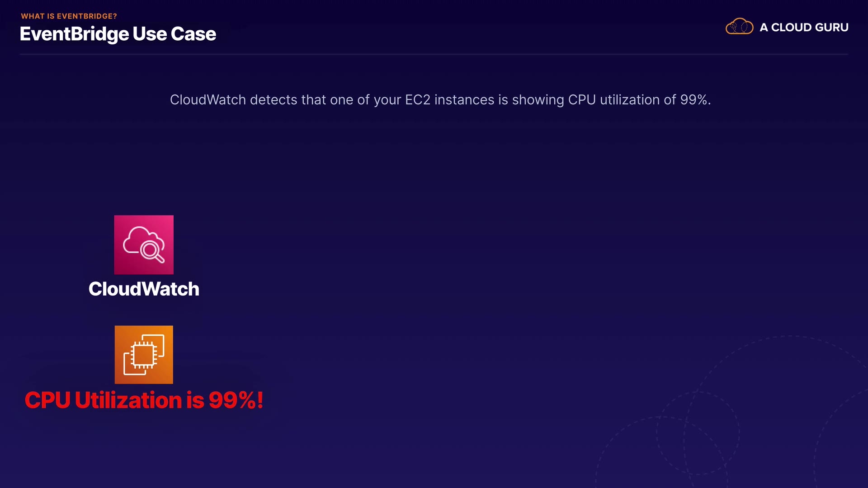This screenshot has height=488, width=868.
Task: Click the A Cloud Guru cloud logo
Action: coord(739,27)
